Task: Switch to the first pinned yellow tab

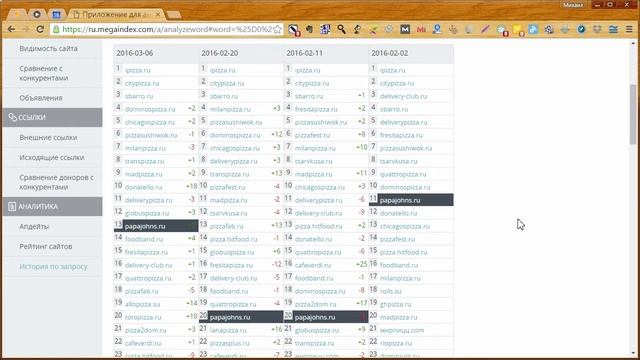Action: point(18,14)
